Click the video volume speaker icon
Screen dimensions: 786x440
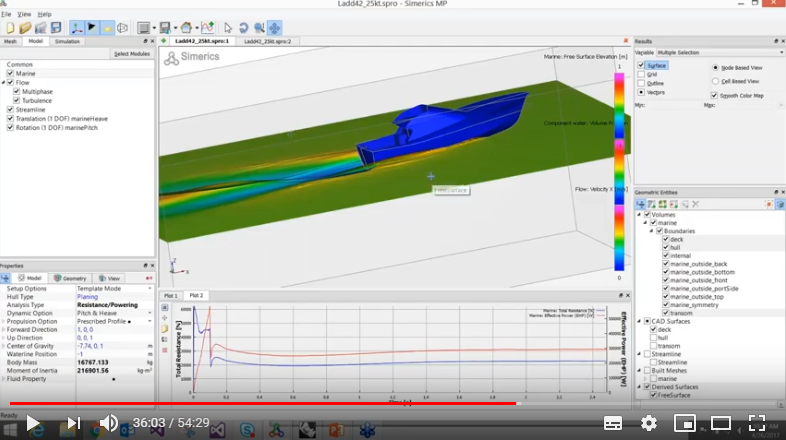(x=108, y=423)
